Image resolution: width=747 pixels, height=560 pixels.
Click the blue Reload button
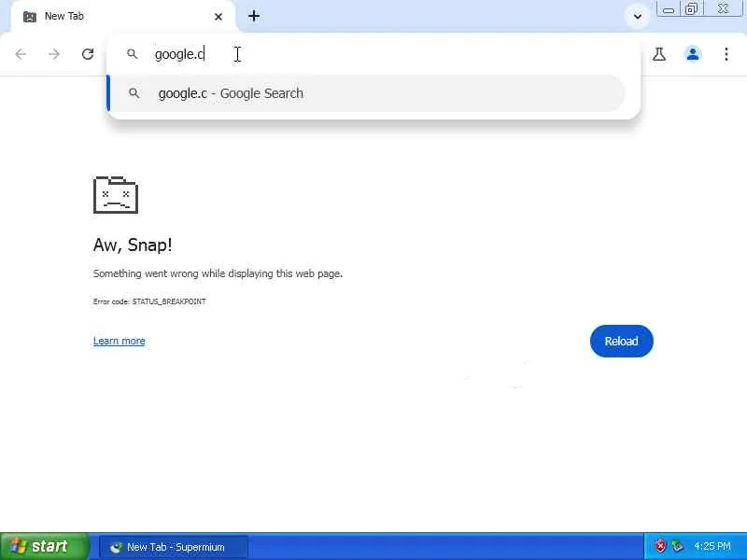[x=621, y=341]
